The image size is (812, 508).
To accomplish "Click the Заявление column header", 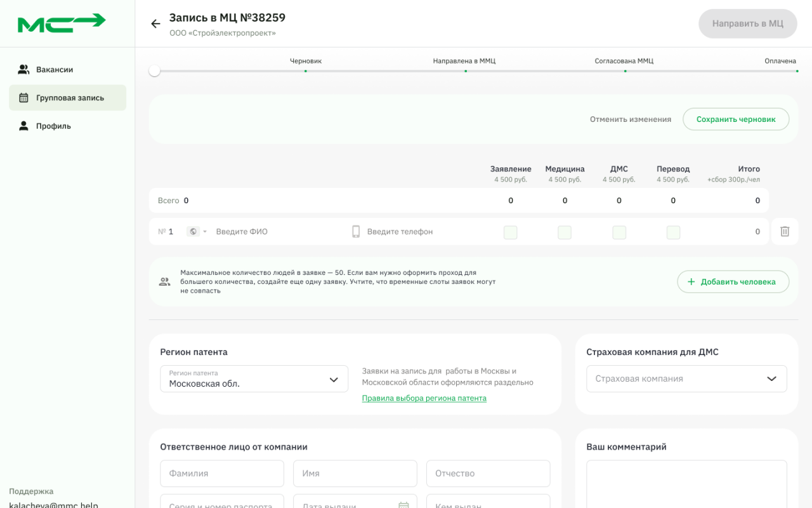I will [x=511, y=169].
